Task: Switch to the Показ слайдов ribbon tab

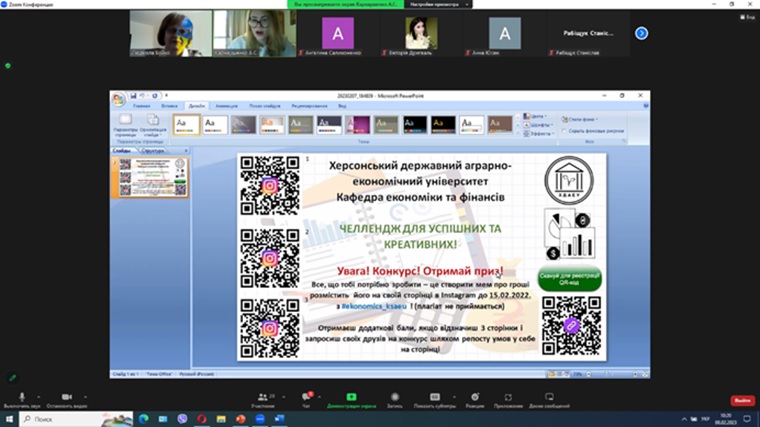Action: pos(265,106)
